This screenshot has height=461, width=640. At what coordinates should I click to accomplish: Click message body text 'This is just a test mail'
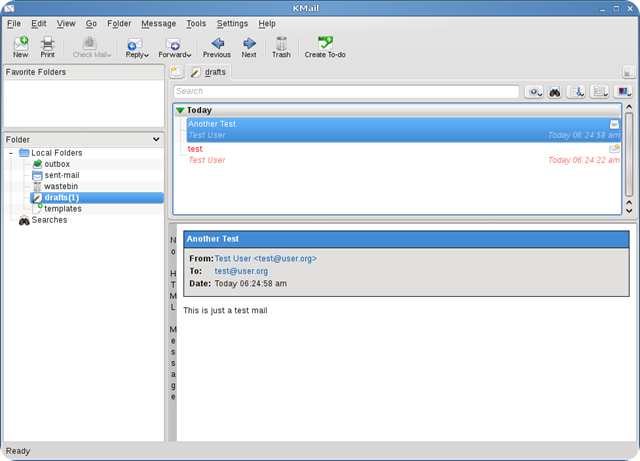(x=225, y=310)
